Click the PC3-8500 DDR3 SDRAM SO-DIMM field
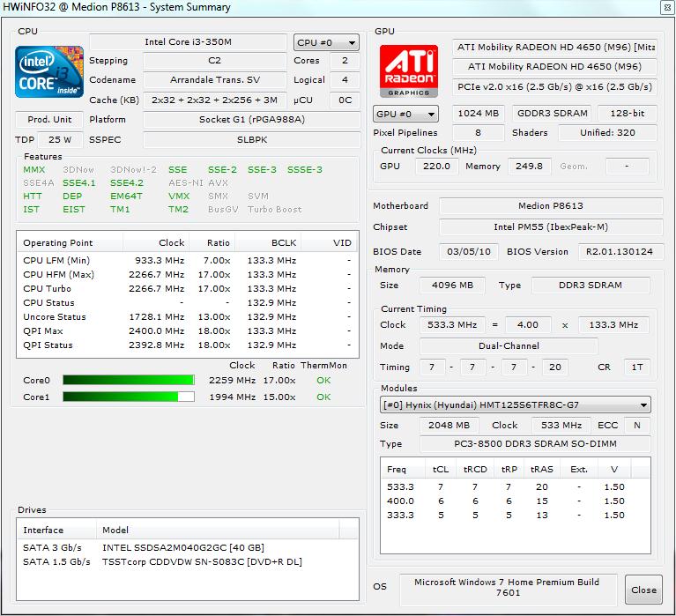Viewport: 676px width, 616px height. pyautogui.click(x=535, y=444)
